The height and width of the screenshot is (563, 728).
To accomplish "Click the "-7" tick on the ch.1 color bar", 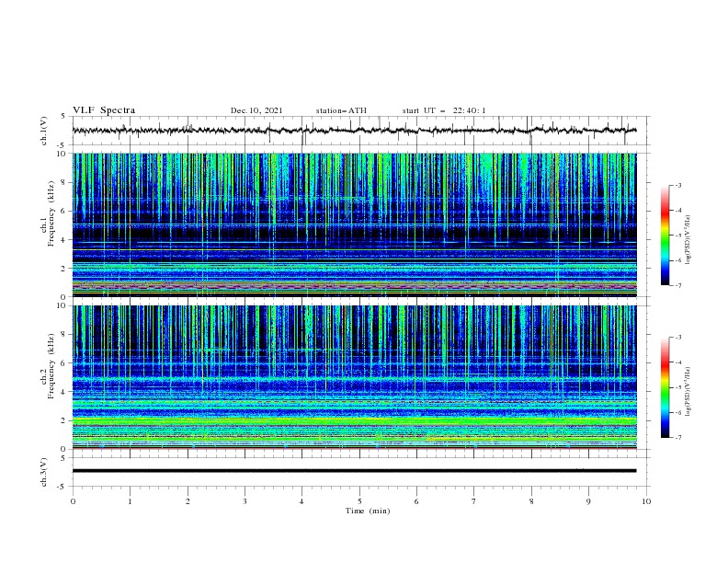I will point(677,285).
